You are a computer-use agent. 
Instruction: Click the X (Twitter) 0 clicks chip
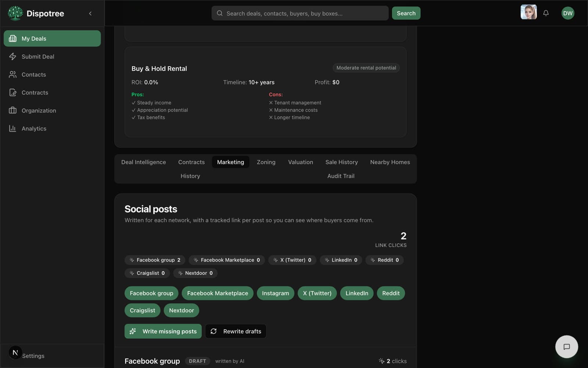point(292,260)
